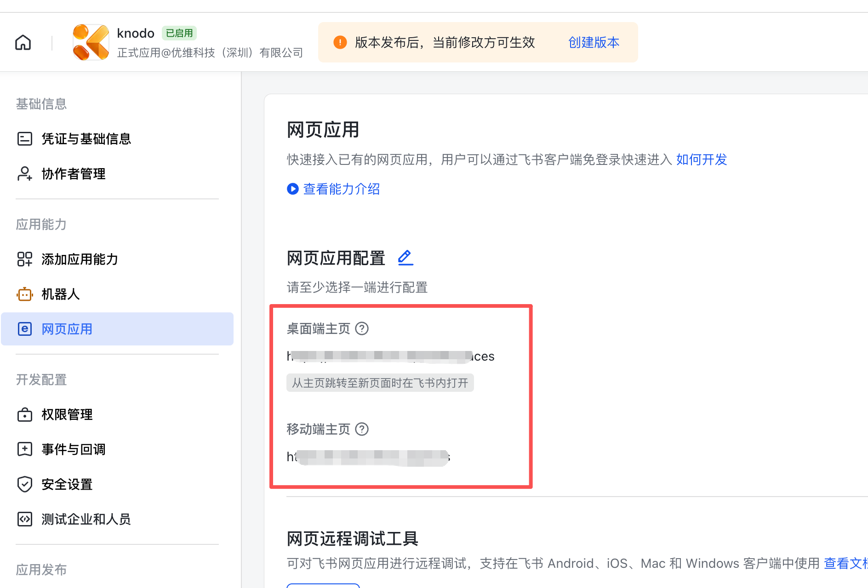This screenshot has width=868, height=588.
Task: Select 测试企业和人员 in sidebar
Action: tap(86, 519)
